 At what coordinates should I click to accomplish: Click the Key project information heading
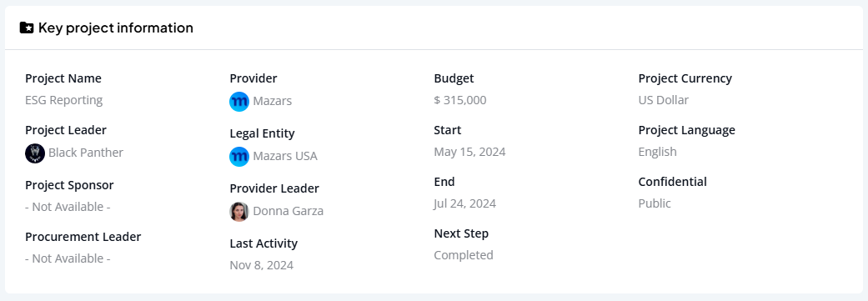[116, 28]
